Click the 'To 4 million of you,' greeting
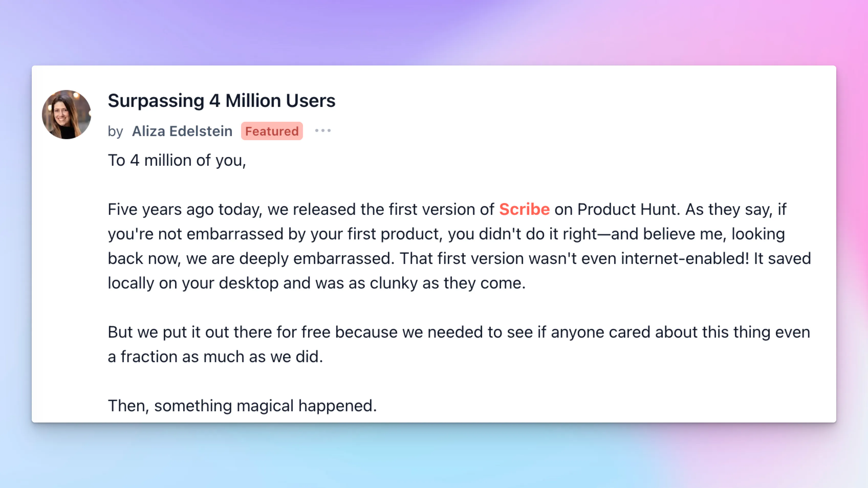This screenshot has height=488, width=868. pos(177,160)
